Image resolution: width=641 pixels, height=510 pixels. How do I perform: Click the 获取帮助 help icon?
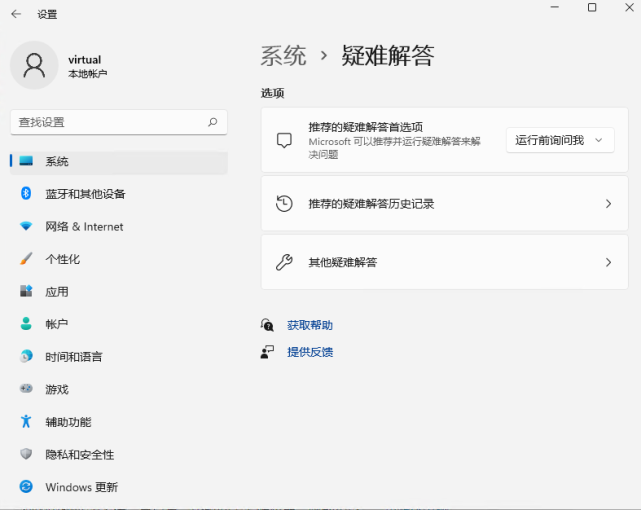pos(267,325)
